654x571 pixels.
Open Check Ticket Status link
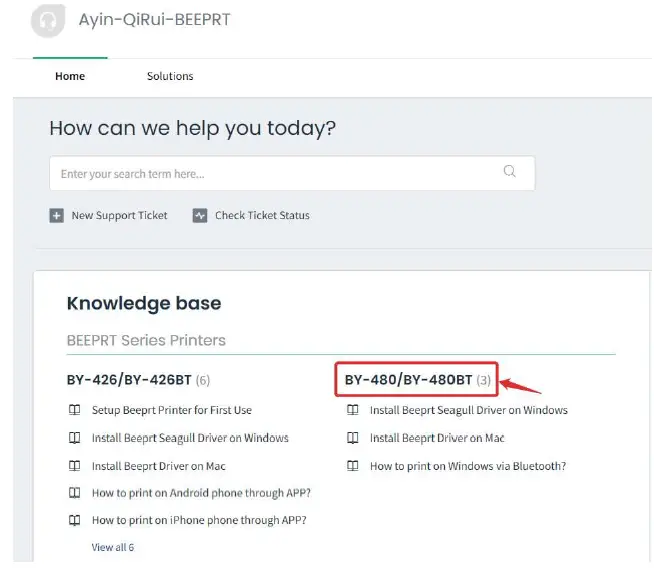click(x=262, y=215)
